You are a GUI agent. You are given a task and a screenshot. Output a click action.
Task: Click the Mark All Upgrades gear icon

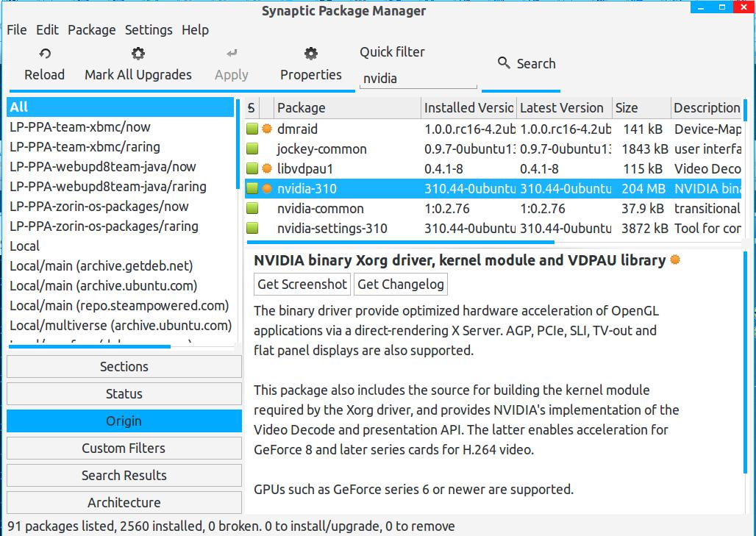point(138,54)
